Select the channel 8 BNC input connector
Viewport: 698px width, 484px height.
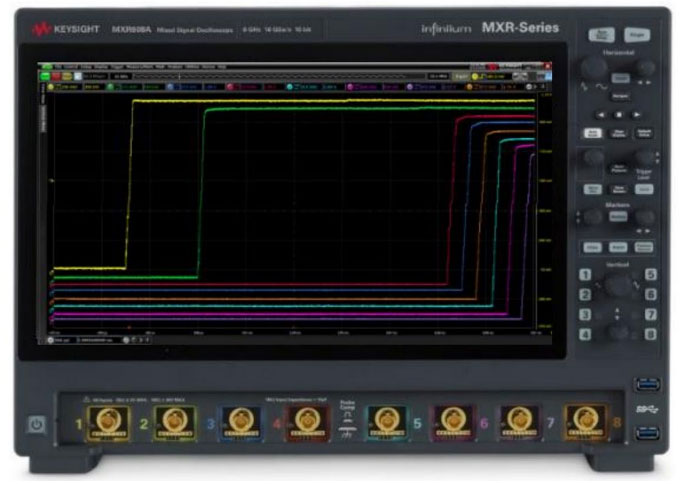pos(585,422)
